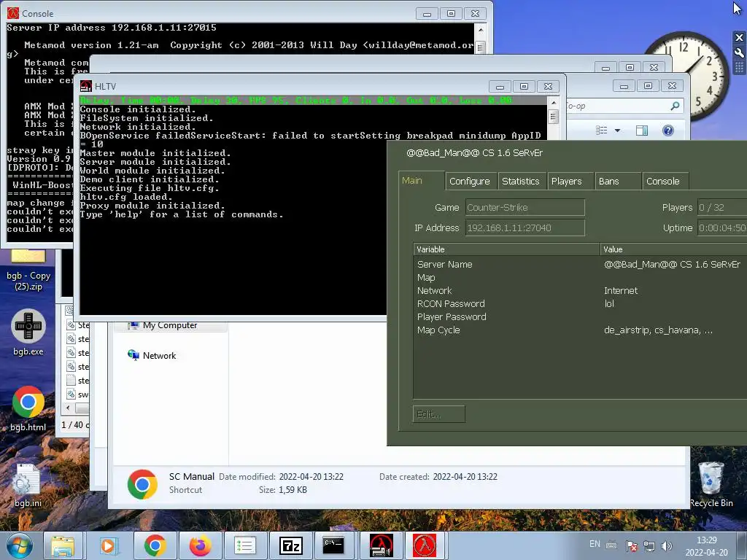Click the Console window title bar icon

13,13
